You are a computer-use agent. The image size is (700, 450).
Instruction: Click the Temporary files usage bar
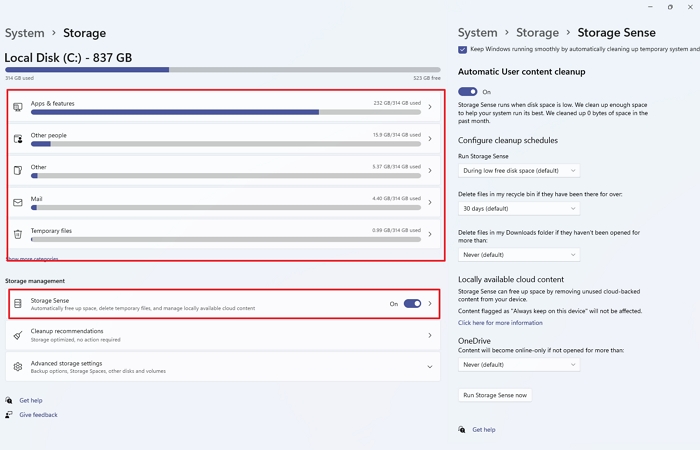point(226,239)
